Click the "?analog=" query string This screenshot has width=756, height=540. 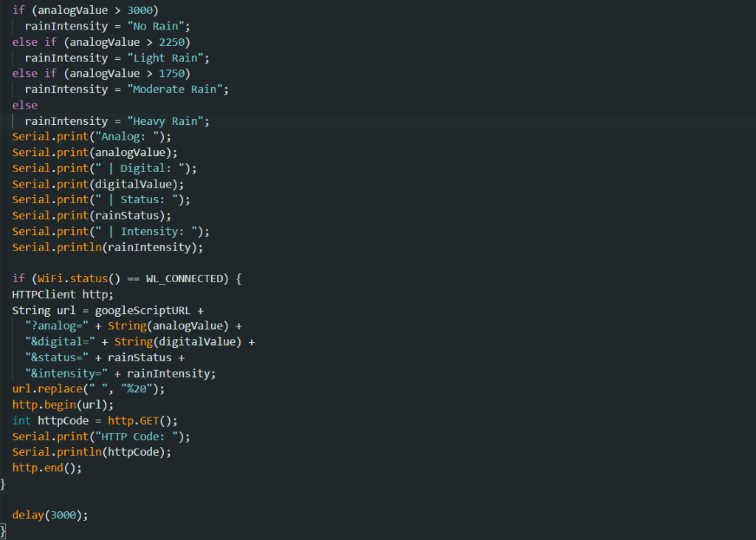tap(62, 326)
